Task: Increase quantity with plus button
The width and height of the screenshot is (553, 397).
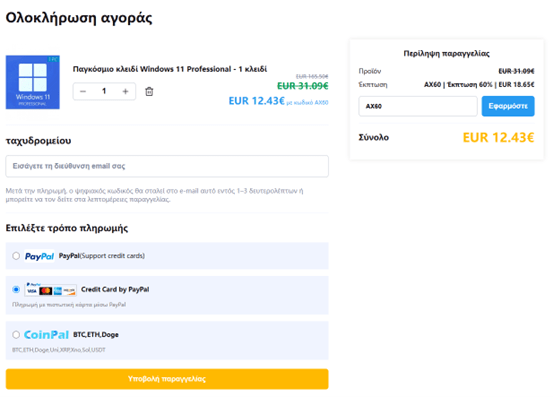Action: 125,92
